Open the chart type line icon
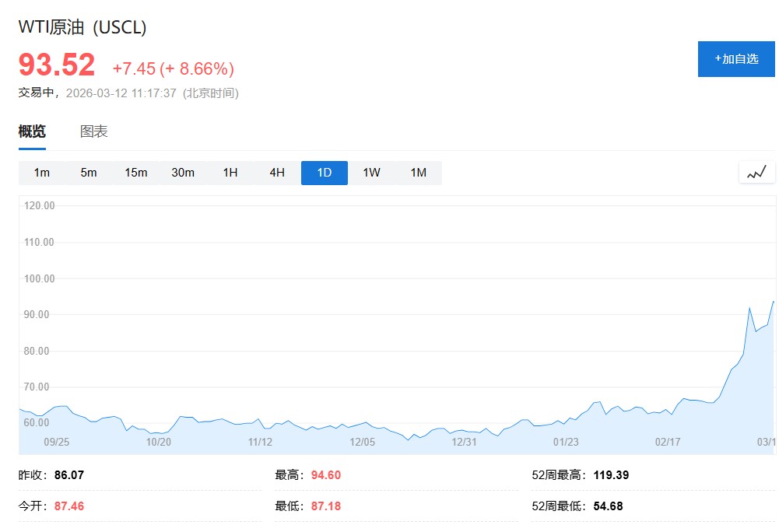Image resolution: width=779 pixels, height=532 pixels. [x=756, y=173]
